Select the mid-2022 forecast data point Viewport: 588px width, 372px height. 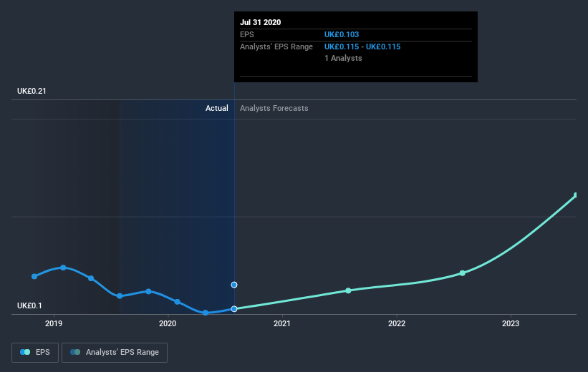463,273
